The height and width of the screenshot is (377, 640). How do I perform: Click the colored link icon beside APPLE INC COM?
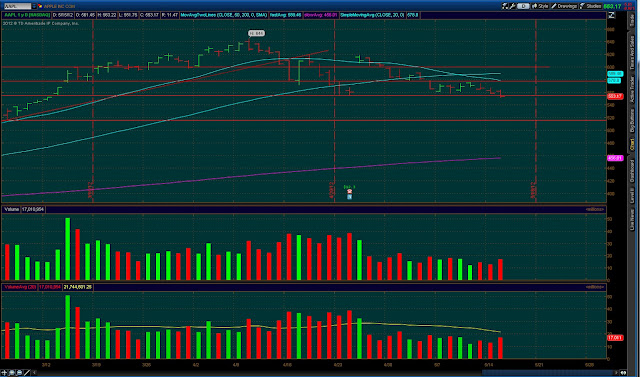[40, 6]
